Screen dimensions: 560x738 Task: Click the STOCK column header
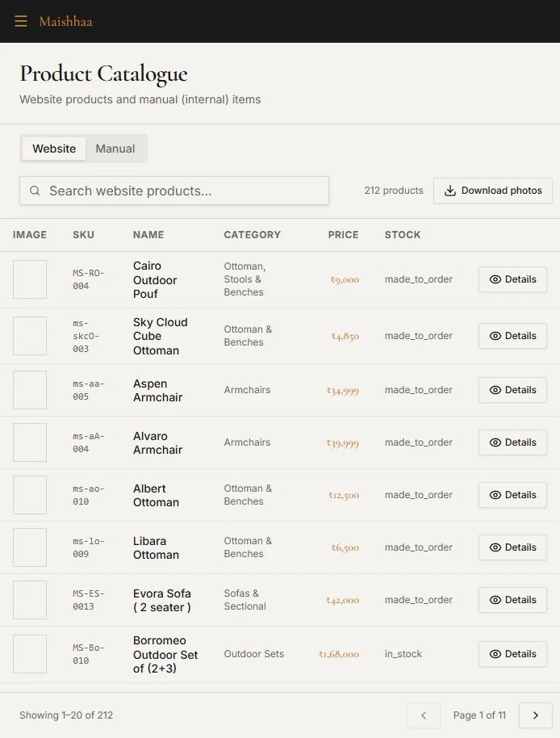(x=403, y=234)
